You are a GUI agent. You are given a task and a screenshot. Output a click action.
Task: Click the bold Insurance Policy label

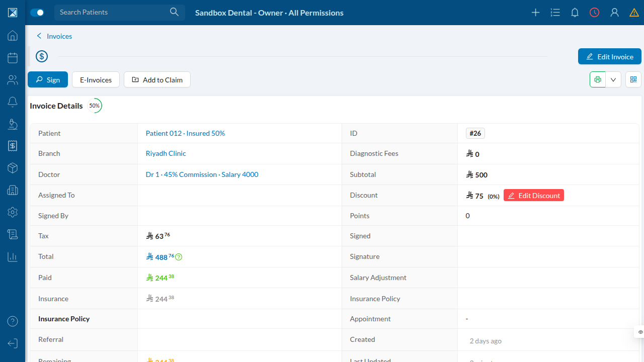[64, 319]
